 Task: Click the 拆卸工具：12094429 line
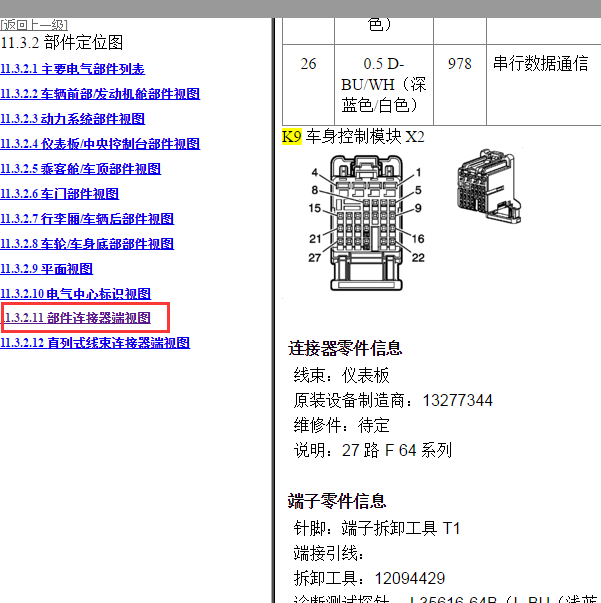(x=369, y=578)
